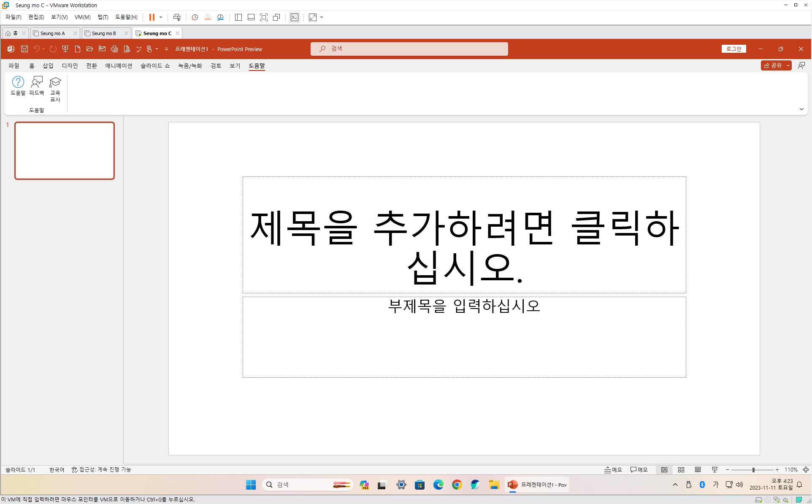Toggle the comments pane in status bar
This screenshot has height=504, width=812.
click(x=639, y=470)
